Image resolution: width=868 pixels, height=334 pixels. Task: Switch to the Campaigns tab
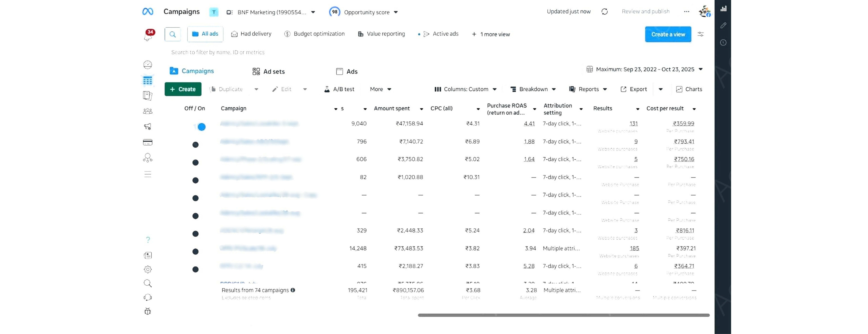[192, 71]
